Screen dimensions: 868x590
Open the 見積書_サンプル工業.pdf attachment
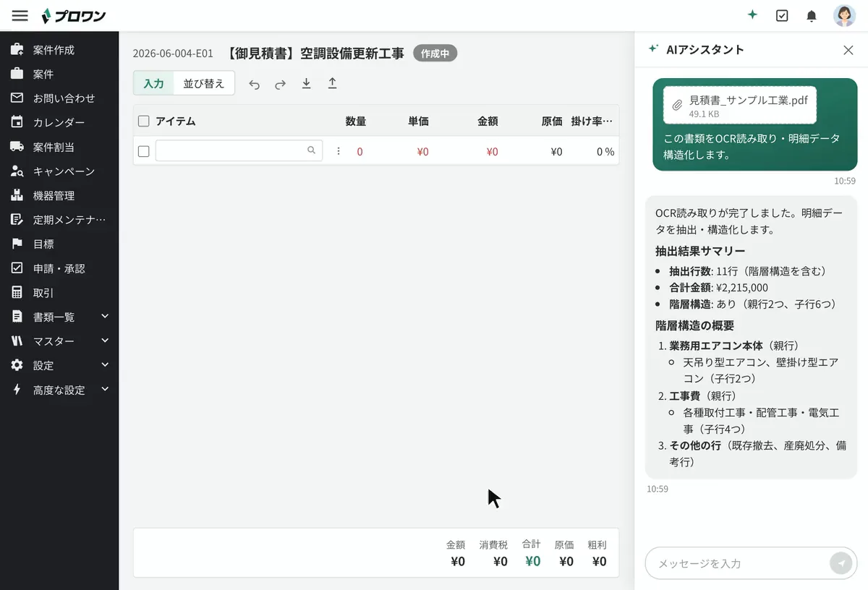point(739,106)
